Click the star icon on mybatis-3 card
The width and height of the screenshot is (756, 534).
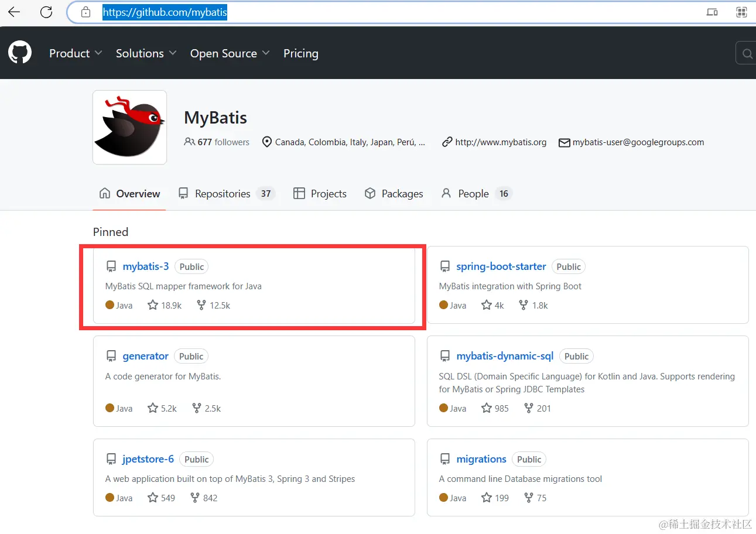[x=153, y=305]
